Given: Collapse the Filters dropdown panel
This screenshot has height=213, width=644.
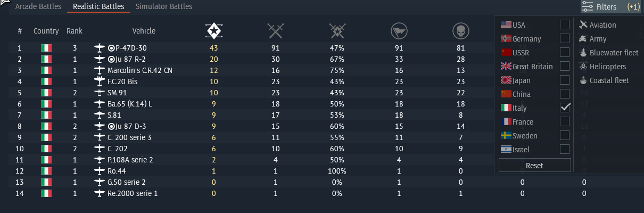Looking at the screenshot, I should tap(610, 7).
